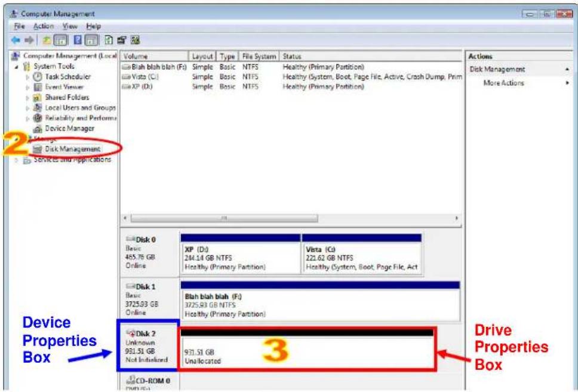Click the Shared Folders icon

click(x=37, y=98)
